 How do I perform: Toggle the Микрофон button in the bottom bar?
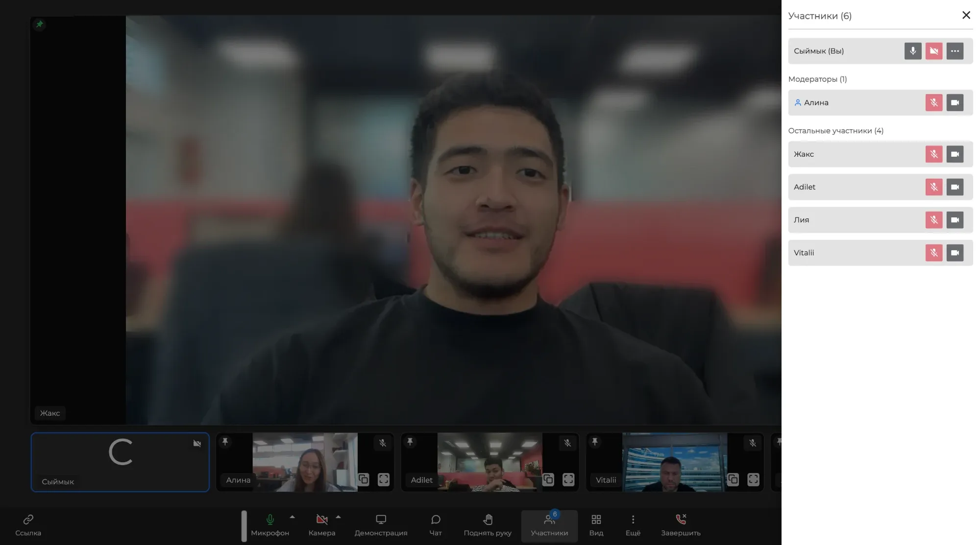pyautogui.click(x=270, y=525)
